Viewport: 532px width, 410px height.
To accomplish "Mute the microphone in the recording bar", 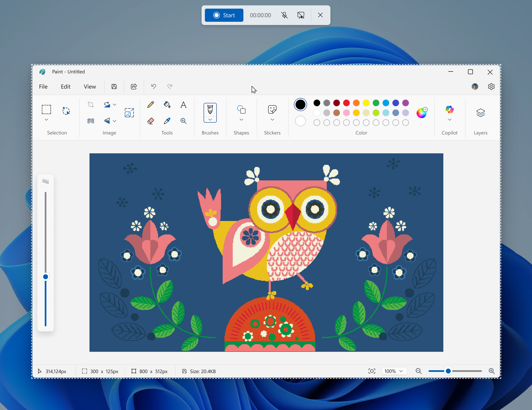I will [284, 15].
